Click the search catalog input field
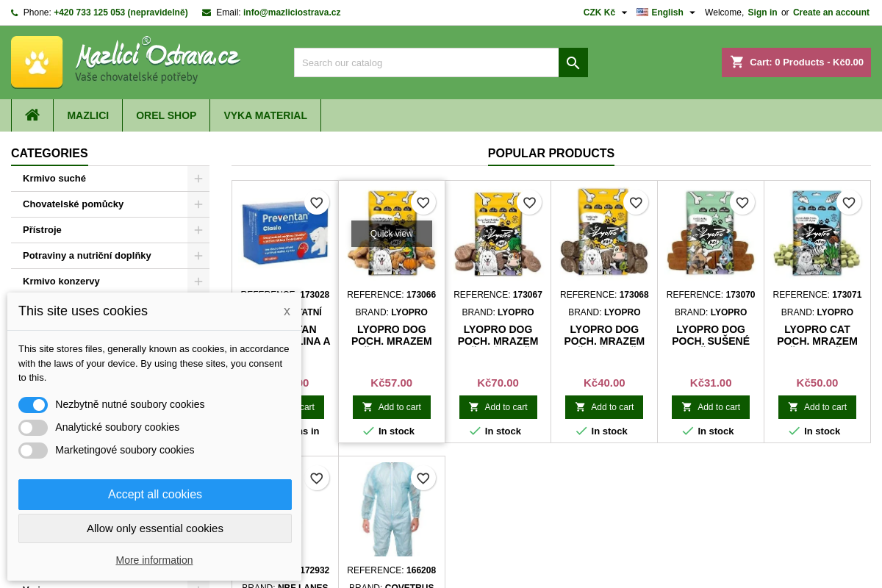Image resolution: width=882 pixels, height=588 pixels. click(x=426, y=62)
